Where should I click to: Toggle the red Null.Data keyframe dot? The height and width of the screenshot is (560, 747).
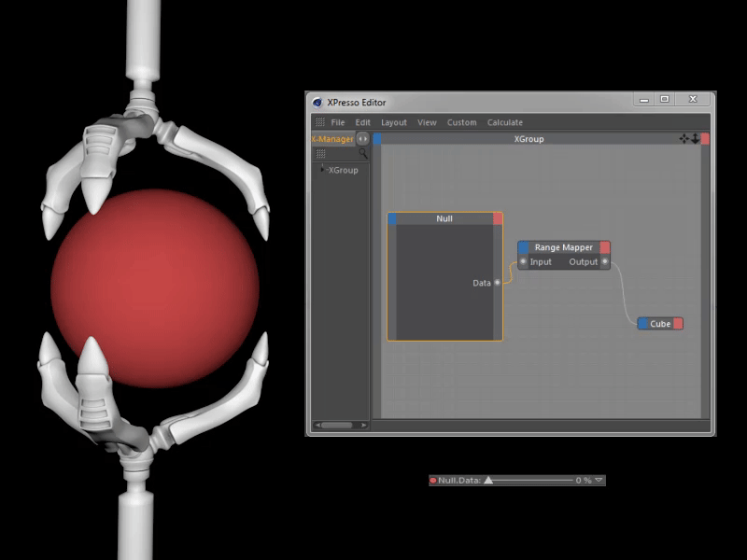pos(433,481)
